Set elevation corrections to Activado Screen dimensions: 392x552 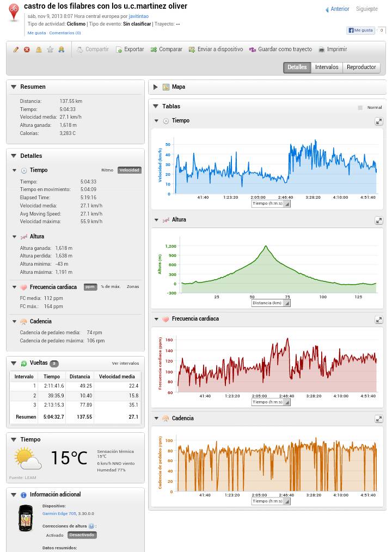coord(54,535)
